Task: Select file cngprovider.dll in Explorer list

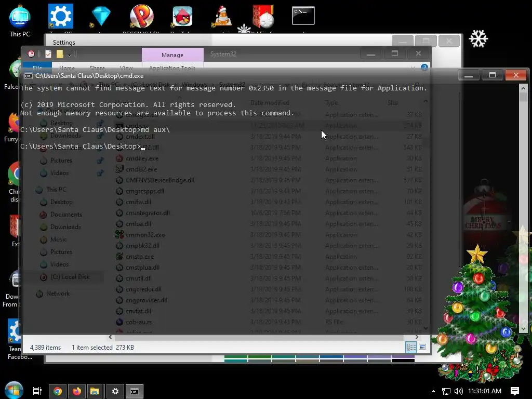Action: tap(146, 300)
